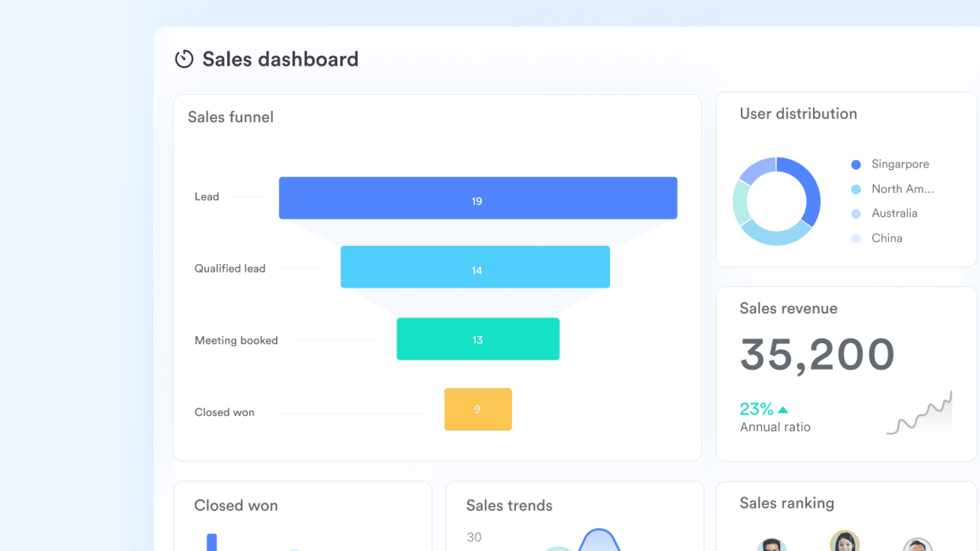Viewport: 980px width, 551px height.
Task: Click the Sales dashboard title
Action: point(280,59)
